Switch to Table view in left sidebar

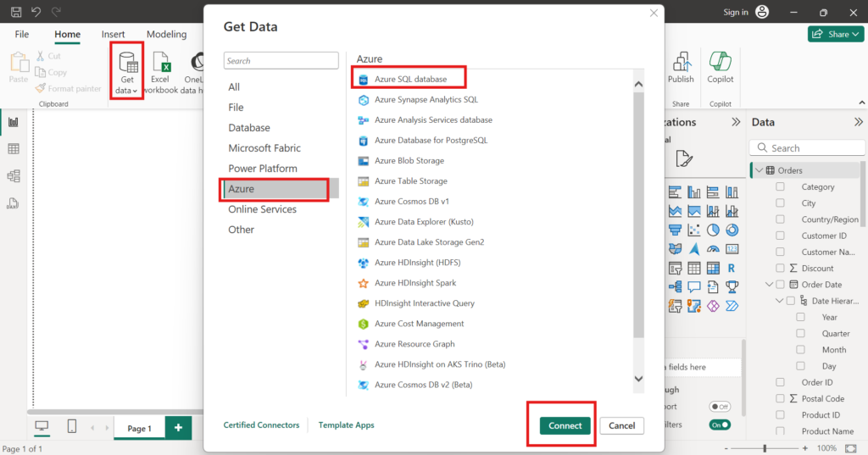point(14,148)
